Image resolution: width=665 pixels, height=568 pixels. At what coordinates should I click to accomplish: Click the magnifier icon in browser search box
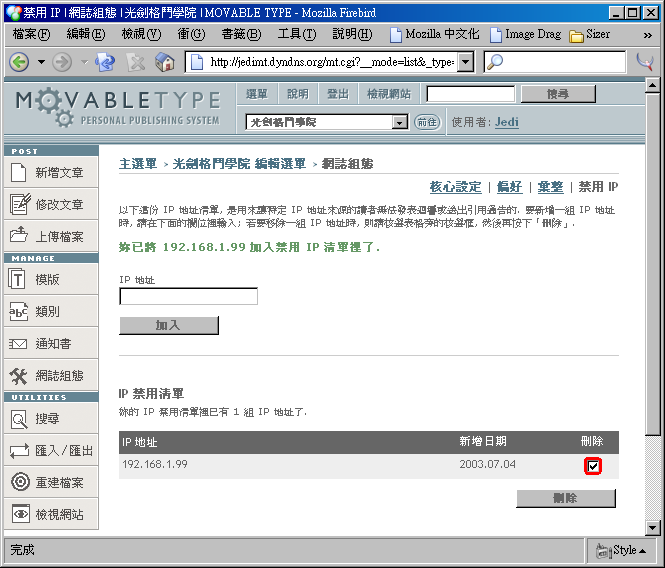[495, 62]
